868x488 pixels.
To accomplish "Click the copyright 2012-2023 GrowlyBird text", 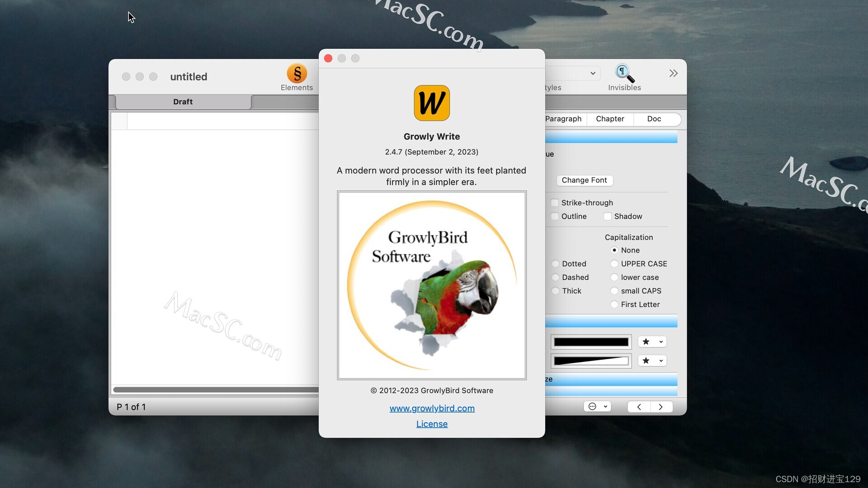I will (x=432, y=390).
